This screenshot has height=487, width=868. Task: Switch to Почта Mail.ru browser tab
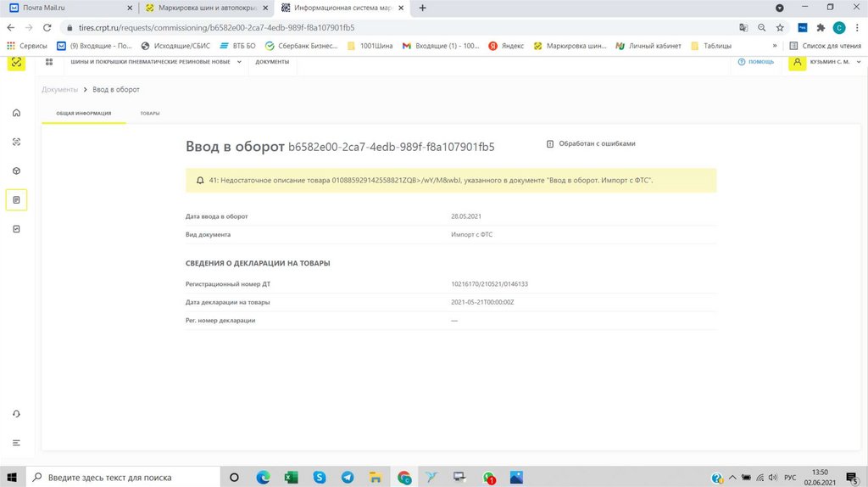point(70,8)
